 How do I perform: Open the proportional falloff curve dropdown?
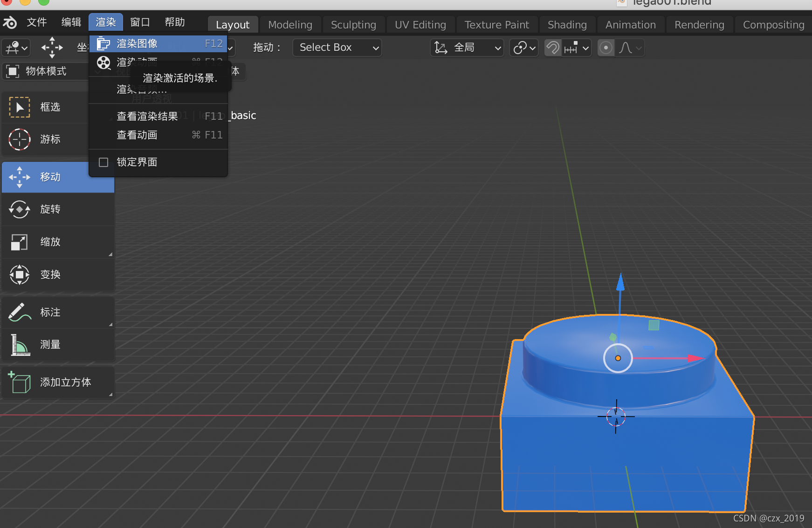pos(630,48)
